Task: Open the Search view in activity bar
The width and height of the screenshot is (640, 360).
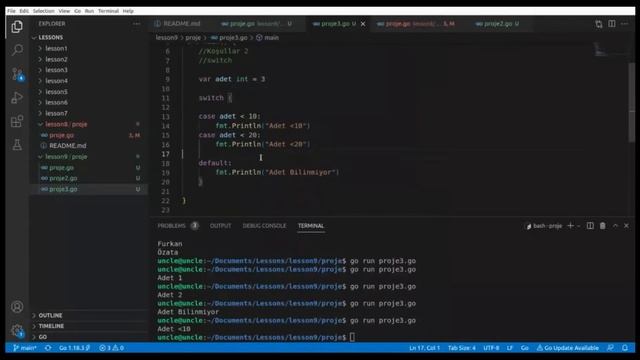Action: [x=17, y=50]
